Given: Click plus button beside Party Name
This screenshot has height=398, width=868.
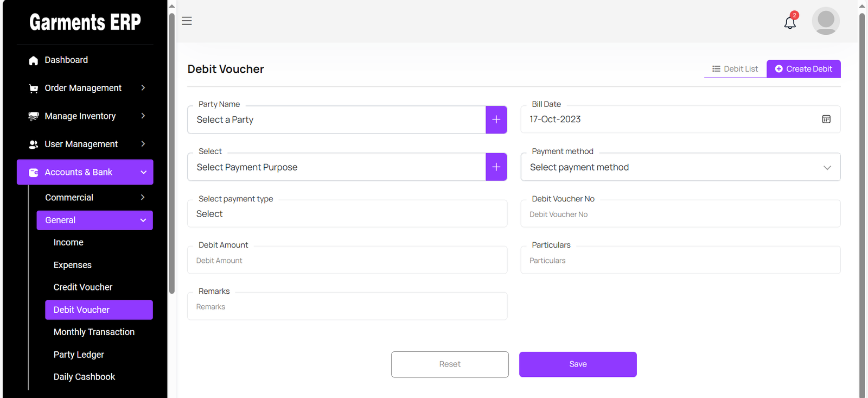Looking at the screenshot, I should click(496, 119).
